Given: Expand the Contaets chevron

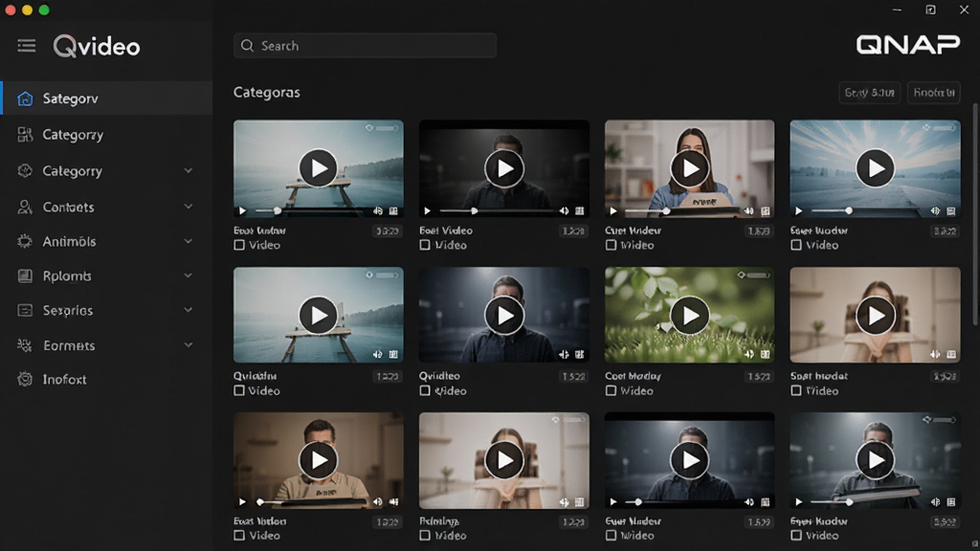Looking at the screenshot, I should click(x=189, y=207).
